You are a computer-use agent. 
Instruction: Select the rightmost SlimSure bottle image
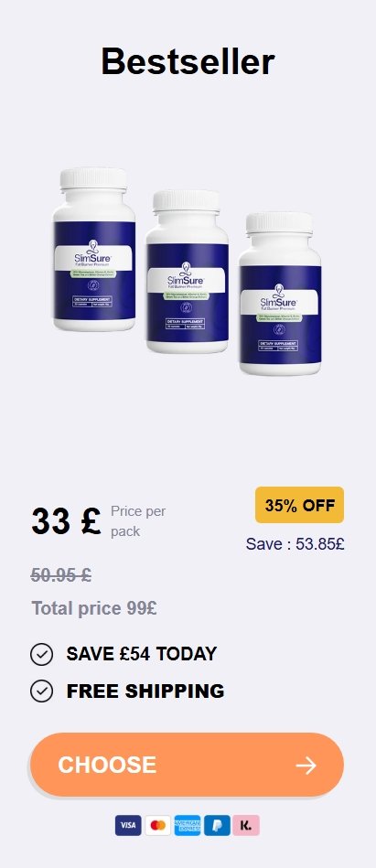click(x=280, y=294)
